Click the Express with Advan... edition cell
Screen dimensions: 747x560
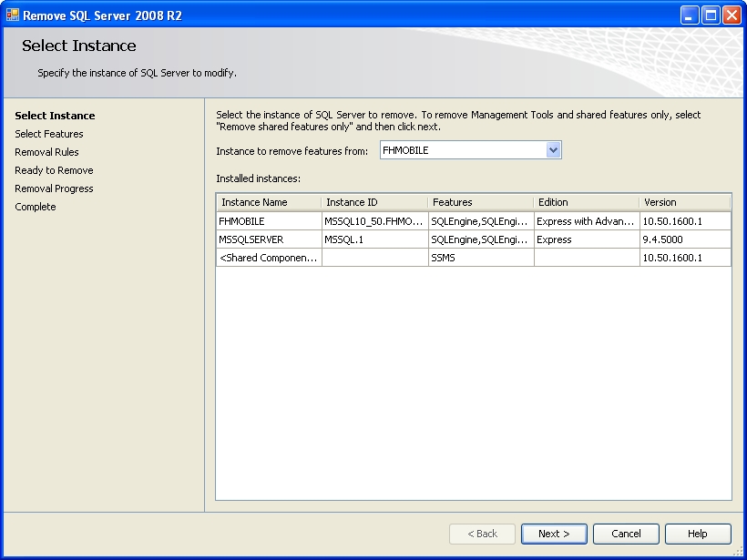click(x=587, y=221)
